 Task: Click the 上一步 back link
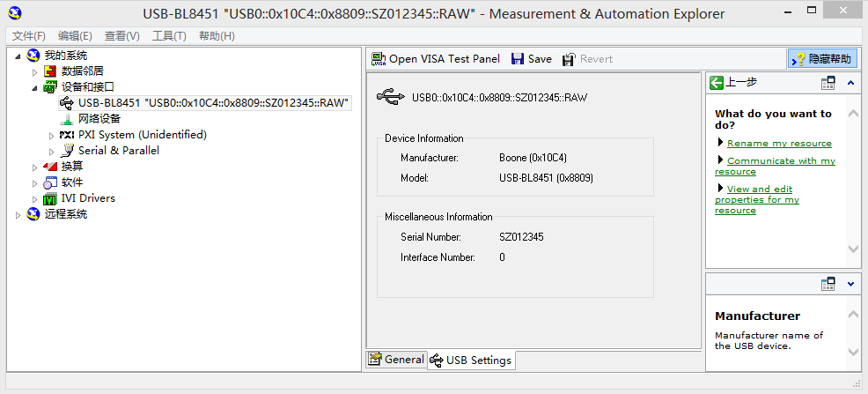740,83
